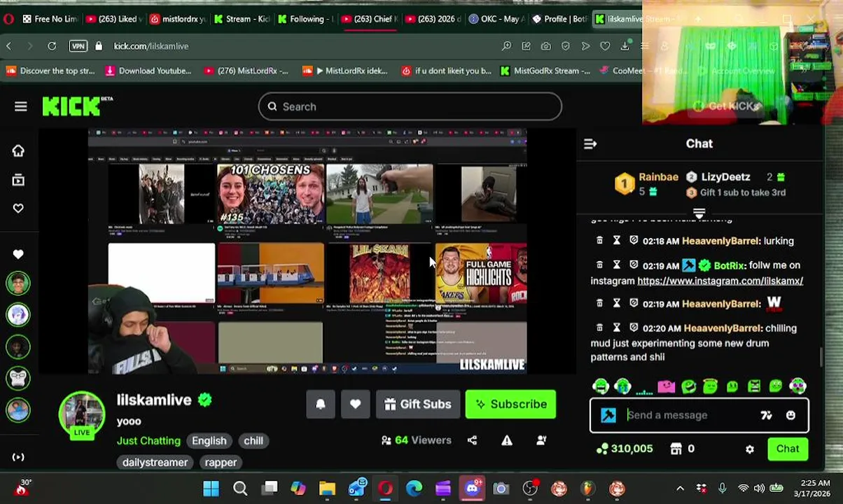
Task: Go to Kick home via sidebar icon
Action: (18, 150)
